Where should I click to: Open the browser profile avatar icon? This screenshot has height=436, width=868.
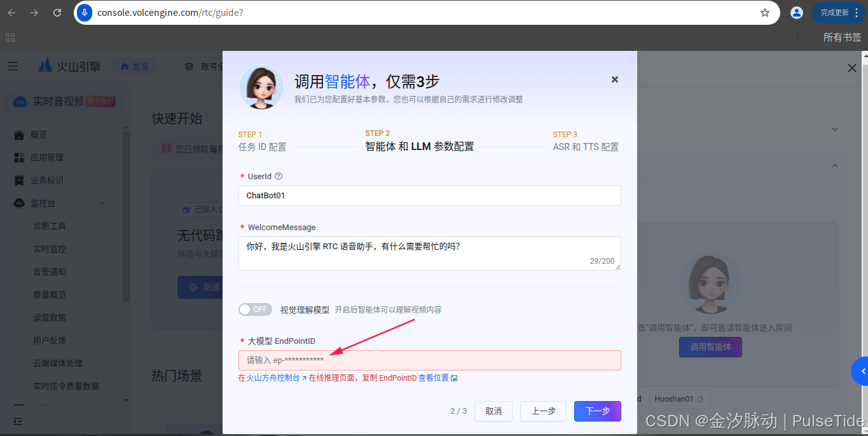pos(796,13)
